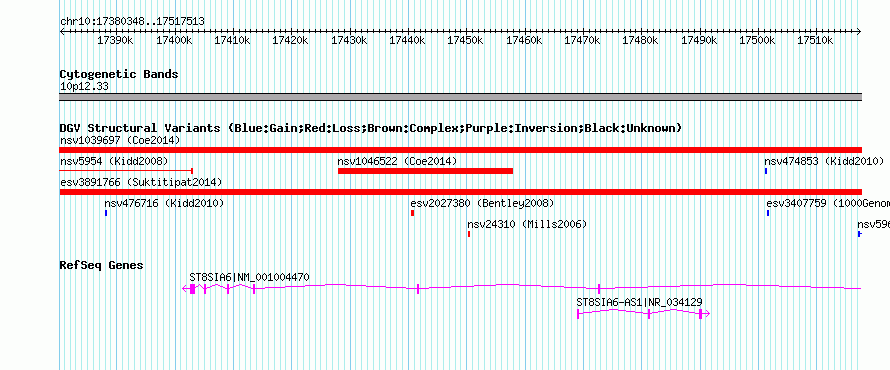Click the nsv476716 blue gain marker
This screenshot has width=890, height=370.
(106, 213)
